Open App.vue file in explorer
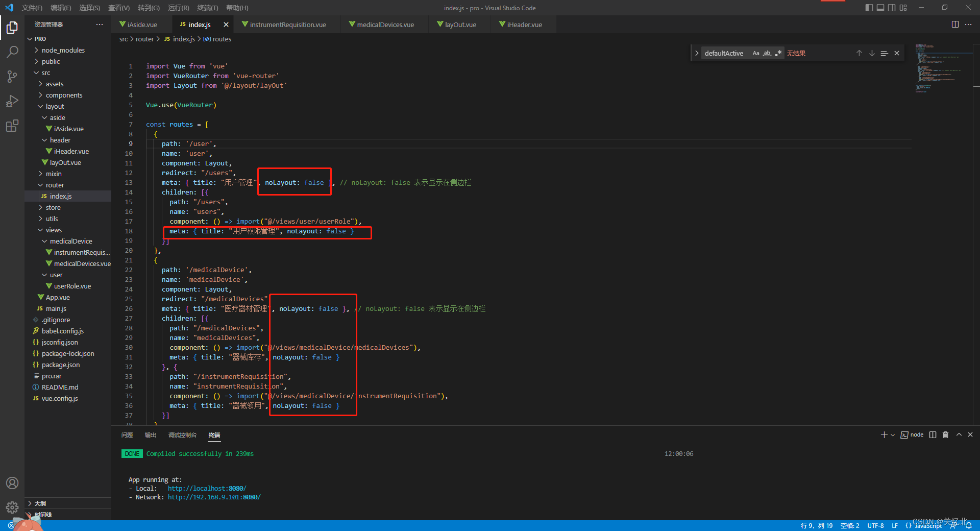The height and width of the screenshot is (531, 980). [68, 297]
